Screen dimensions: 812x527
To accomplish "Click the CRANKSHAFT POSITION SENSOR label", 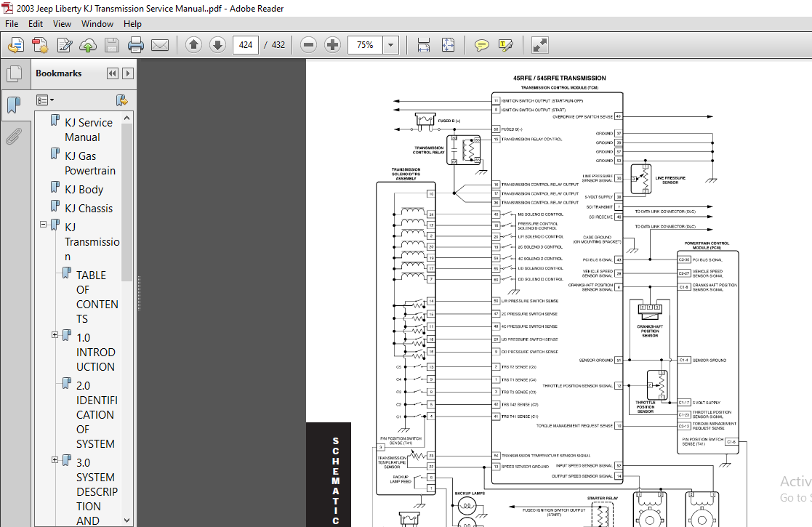I will [x=650, y=331].
